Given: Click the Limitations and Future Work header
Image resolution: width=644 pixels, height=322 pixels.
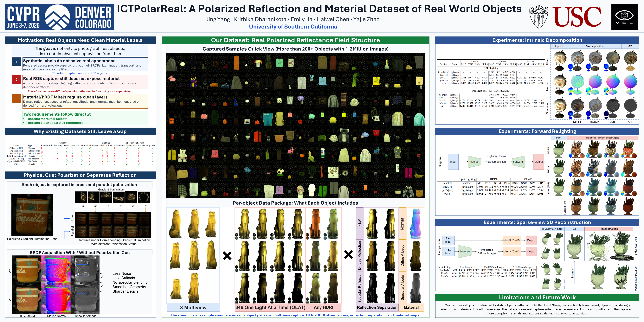Looking at the screenshot, I should pyautogui.click(x=537, y=298).
